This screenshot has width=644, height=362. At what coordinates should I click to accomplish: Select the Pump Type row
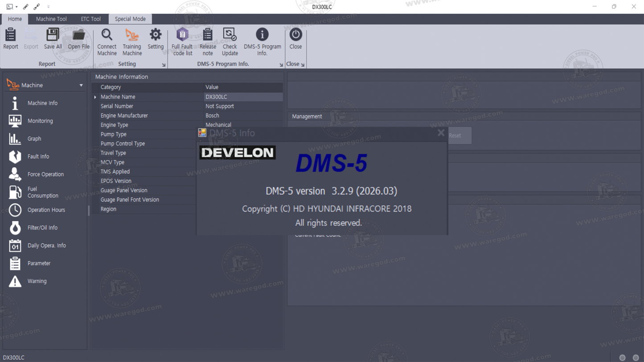(x=144, y=134)
